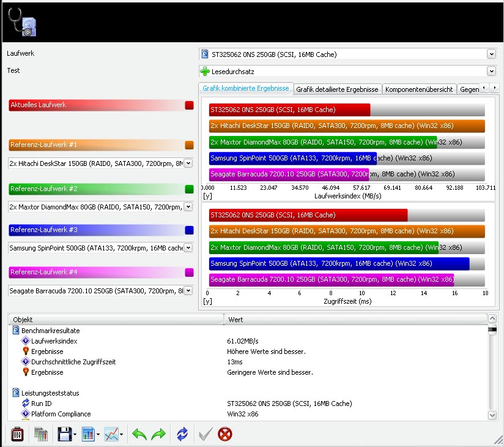Open the options panel icon in bottom toolbar

click(17, 434)
